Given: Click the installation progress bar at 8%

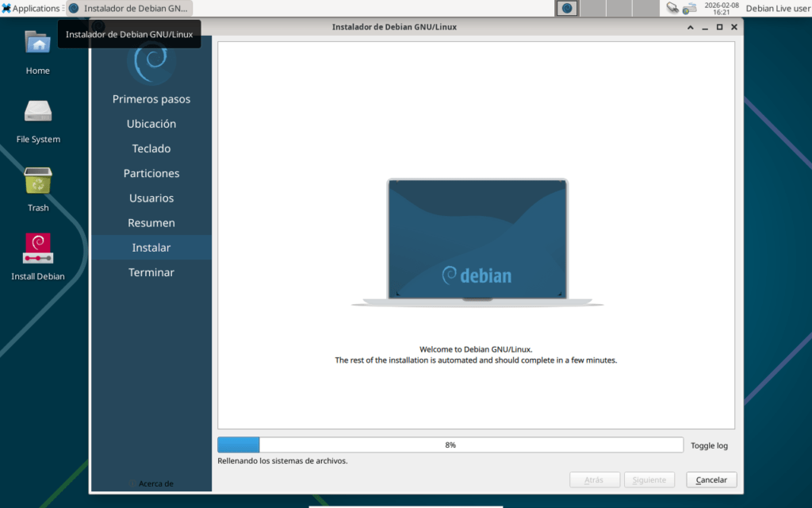Looking at the screenshot, I should 450,445.
